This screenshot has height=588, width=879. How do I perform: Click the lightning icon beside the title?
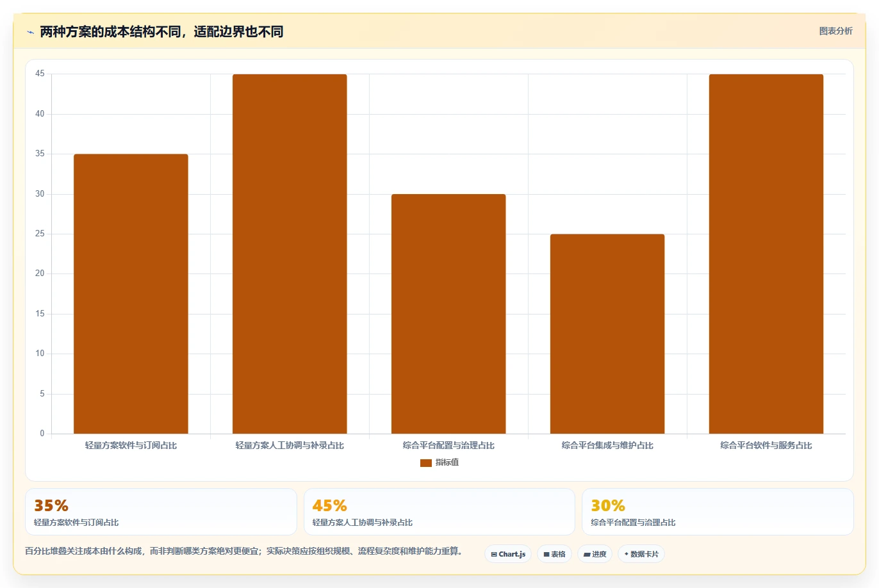[x=30, y=32]
